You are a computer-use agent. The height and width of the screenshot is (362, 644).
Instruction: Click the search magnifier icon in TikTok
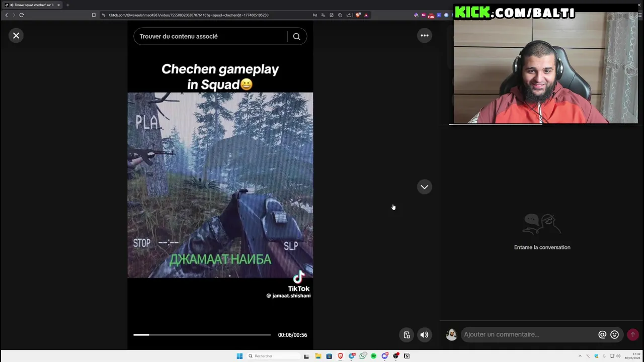[x=296, y=36]
